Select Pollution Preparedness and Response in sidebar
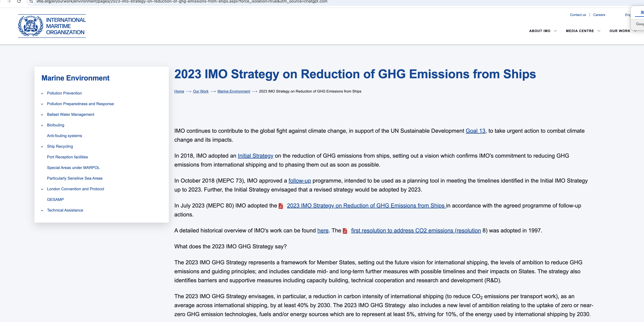Screen dimensions: 644x322 tap(81, 104)
